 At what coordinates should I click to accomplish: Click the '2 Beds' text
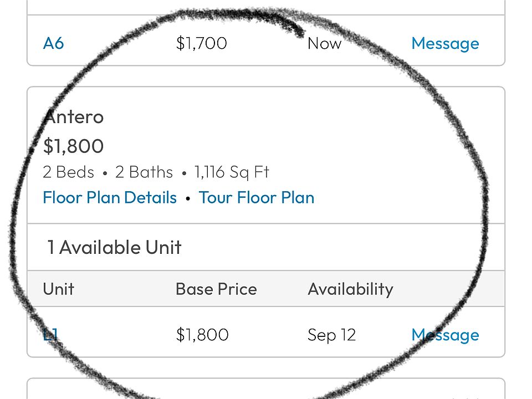coord(68,172)
